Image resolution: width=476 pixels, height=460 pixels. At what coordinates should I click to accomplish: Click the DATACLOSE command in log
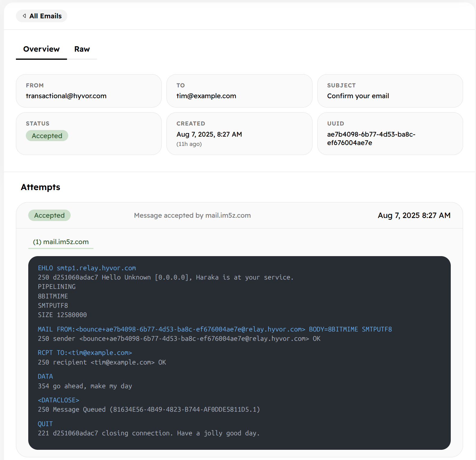click(59, 400)
